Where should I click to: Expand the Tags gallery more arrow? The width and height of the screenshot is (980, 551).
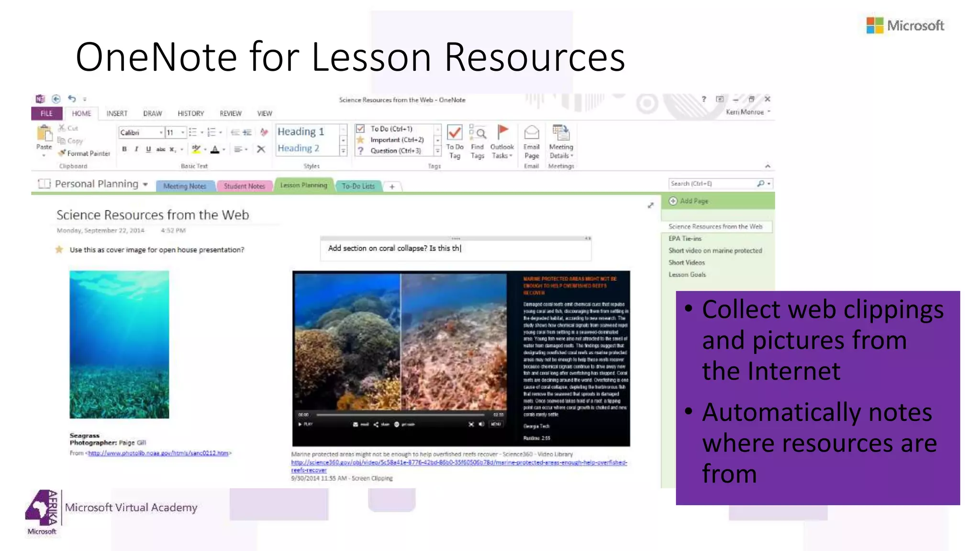click(x=437, y=151)
